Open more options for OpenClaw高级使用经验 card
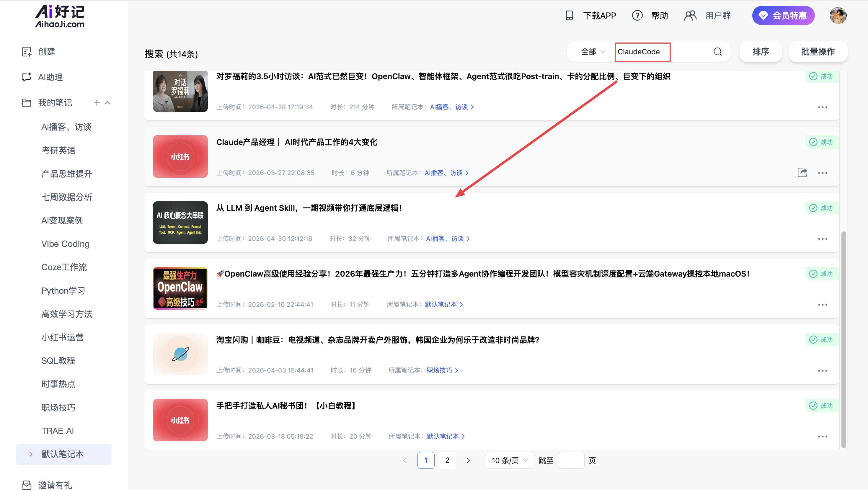Screen dimensions: 868x490 pyautogui.click(x=823, y=305)
